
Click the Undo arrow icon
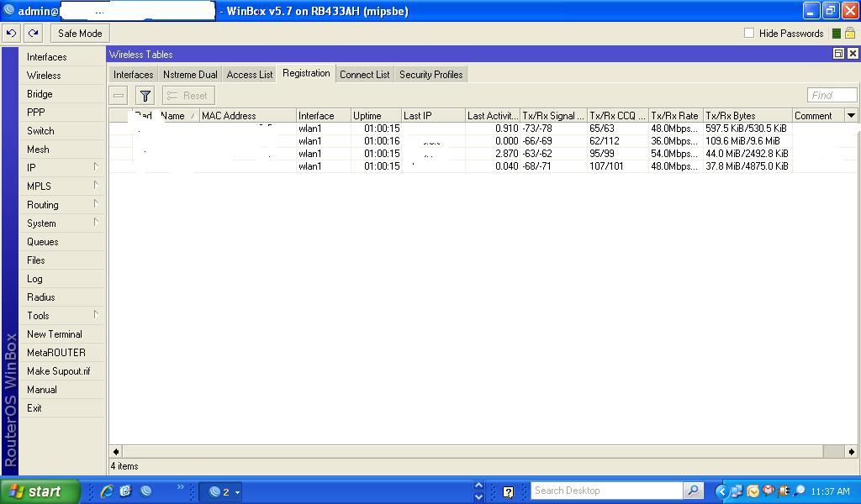coord(11,34)
